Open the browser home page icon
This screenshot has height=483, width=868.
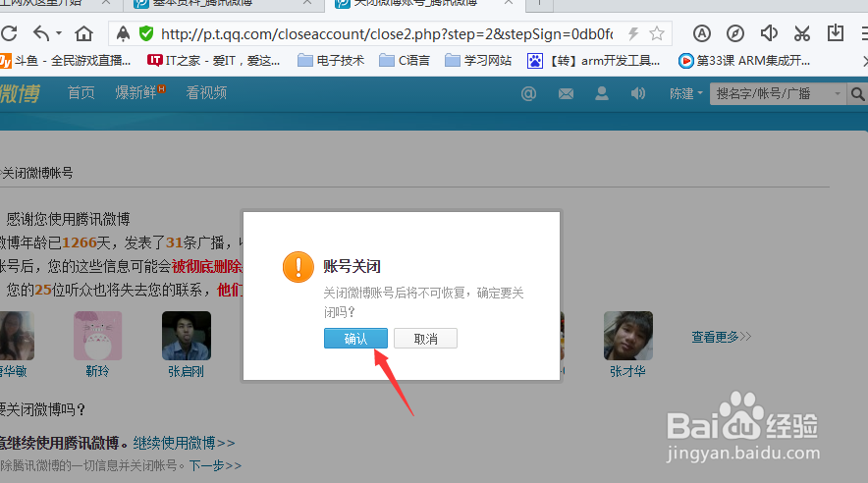point(84,33)
